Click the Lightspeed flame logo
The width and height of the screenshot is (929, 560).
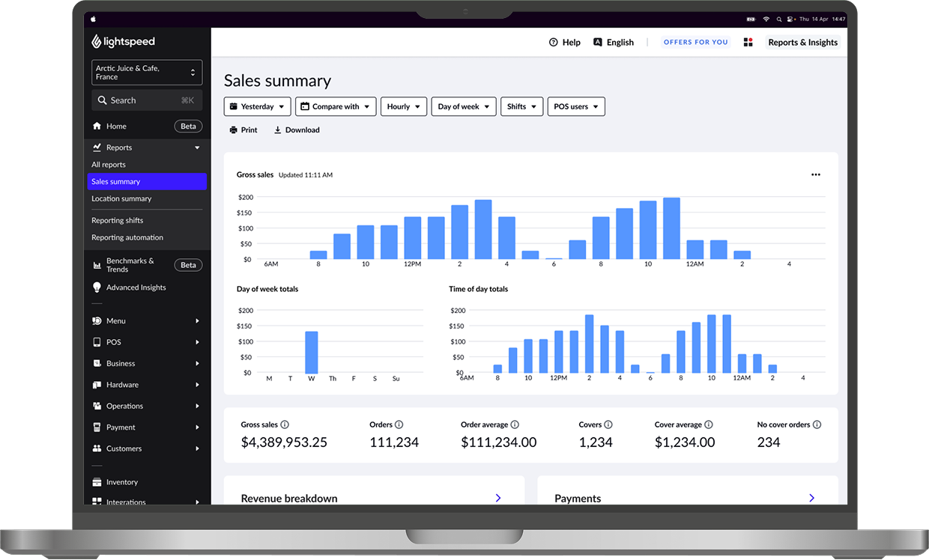(x=97, y=42)
